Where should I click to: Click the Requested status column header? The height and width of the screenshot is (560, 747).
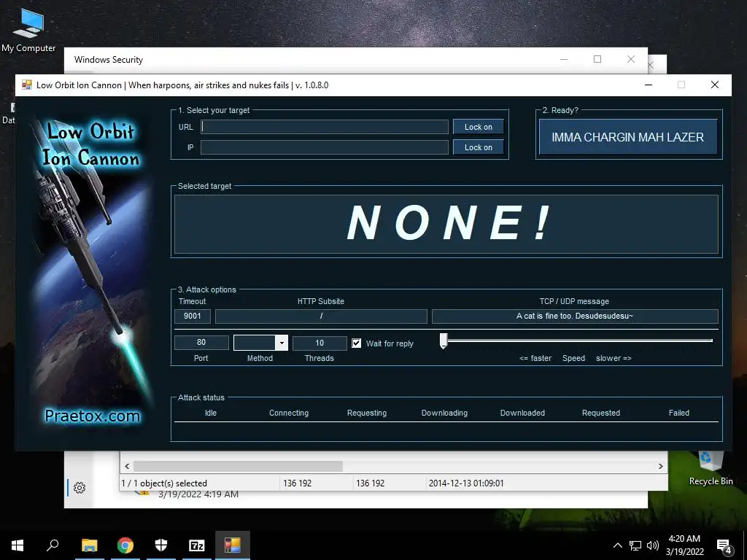[x=601, y=413]
